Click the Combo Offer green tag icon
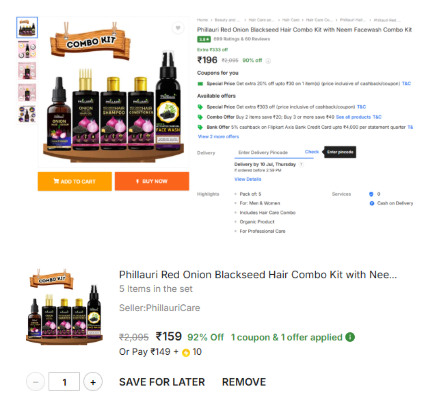The image size is (437, 407). click(200, 117)
